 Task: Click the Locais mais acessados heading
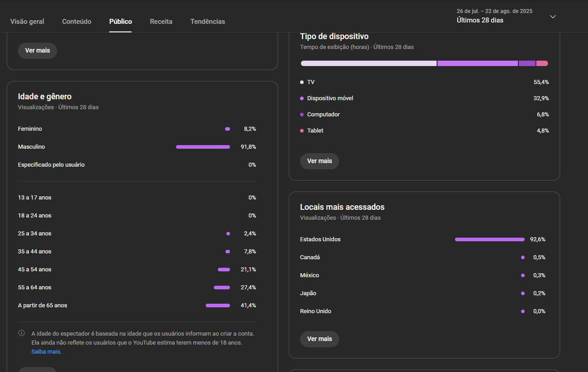[342, 207]
